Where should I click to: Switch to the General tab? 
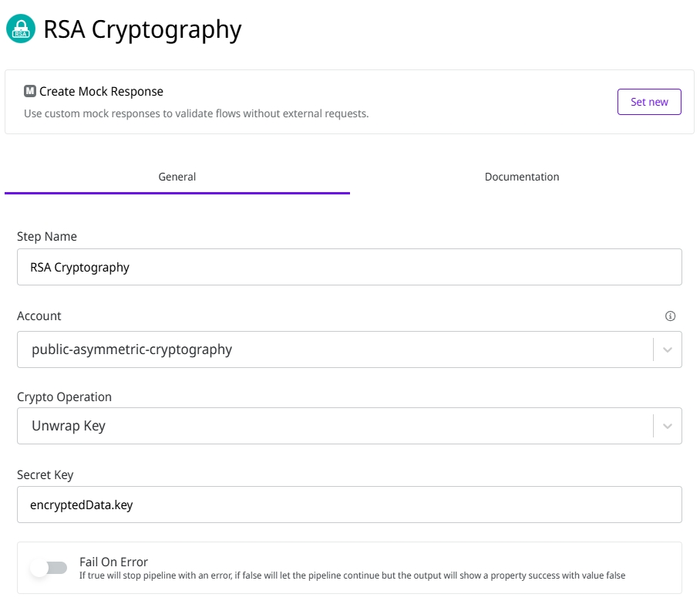[177, 177]
